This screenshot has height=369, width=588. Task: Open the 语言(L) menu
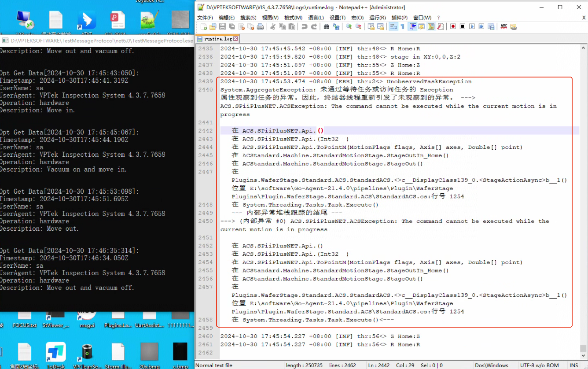316,18
